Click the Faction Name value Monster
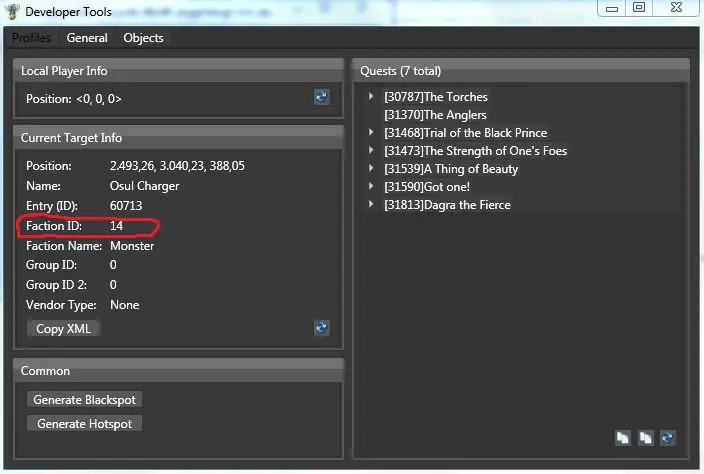704x474 pixels. click(132, 246)
